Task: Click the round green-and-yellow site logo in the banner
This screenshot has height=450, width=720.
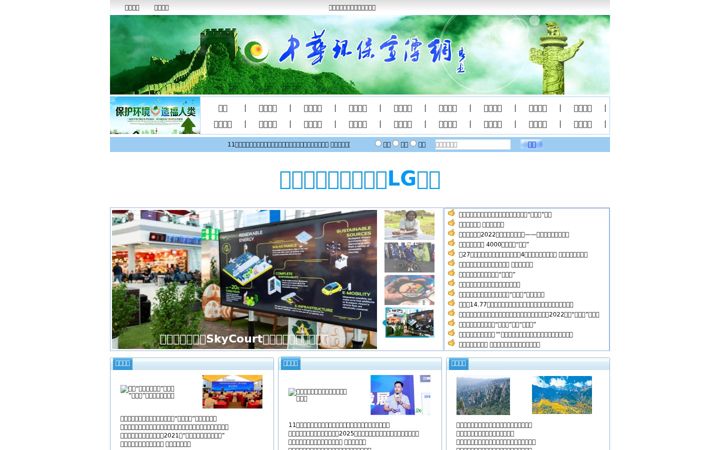Action: tap(256, 51)
